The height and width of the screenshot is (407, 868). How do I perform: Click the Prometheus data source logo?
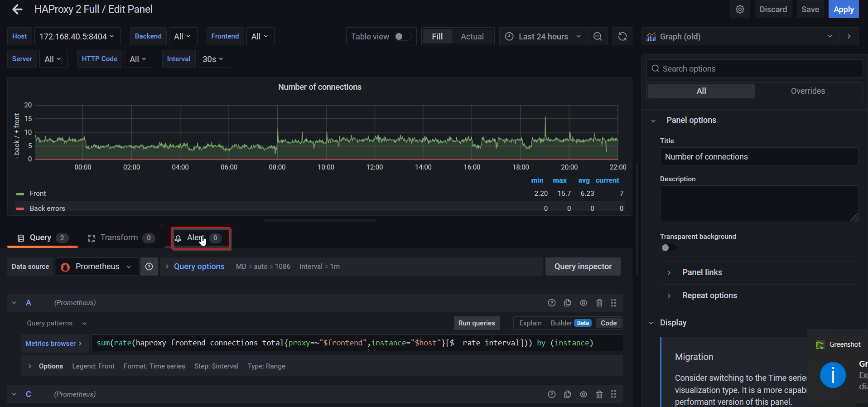pos(65,267)
